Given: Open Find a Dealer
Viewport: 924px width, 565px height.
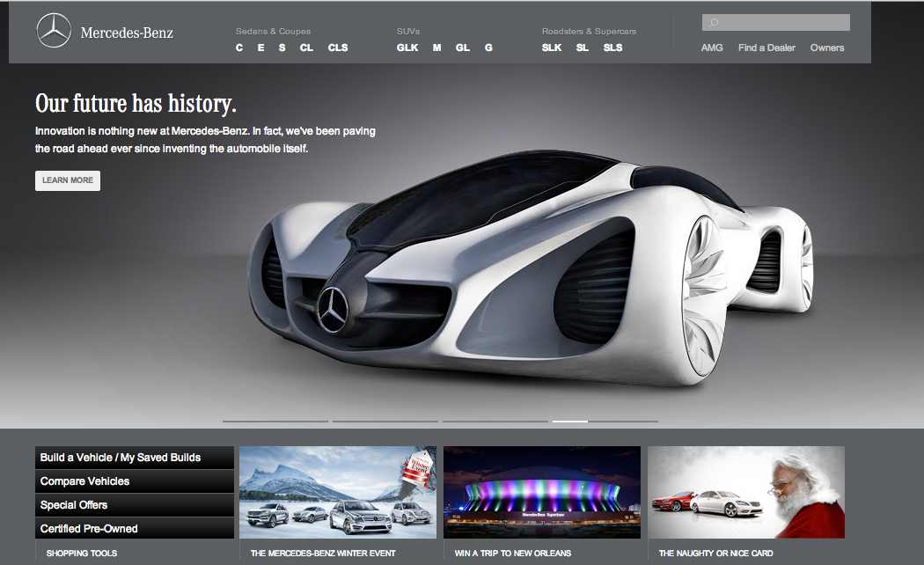Looking at the screenshot, I should coord(766,48).
